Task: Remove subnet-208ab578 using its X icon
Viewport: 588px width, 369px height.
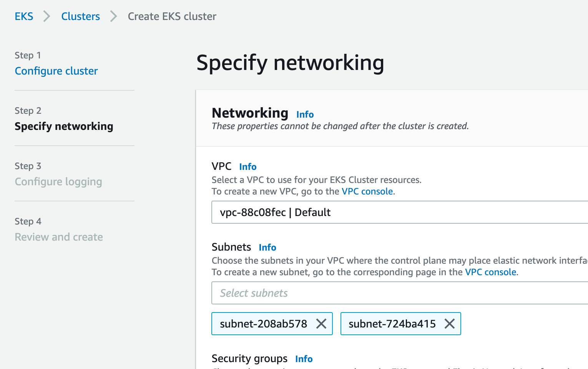Action: (x=321, y=324)
